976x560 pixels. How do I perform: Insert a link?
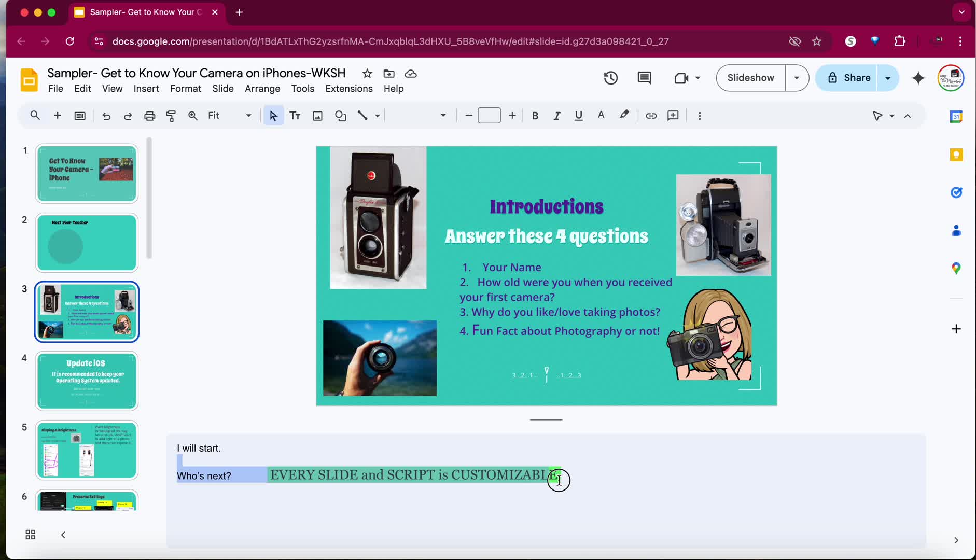(651, 116)
